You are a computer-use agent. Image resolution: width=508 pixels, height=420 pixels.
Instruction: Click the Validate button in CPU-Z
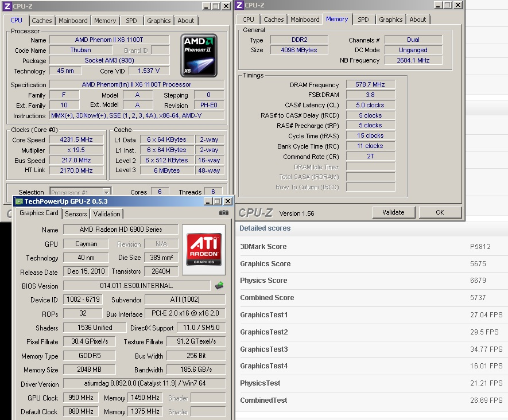pyautogui.click(x=393, y=212)
